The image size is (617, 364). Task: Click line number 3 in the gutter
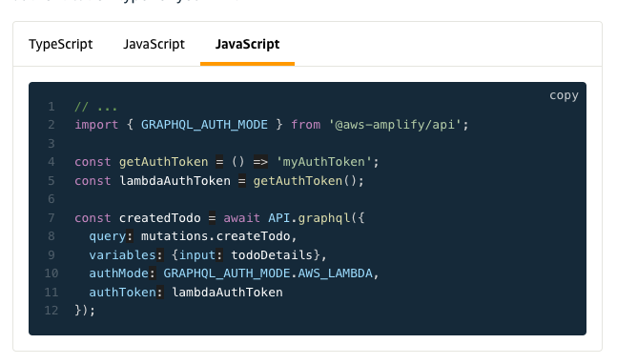[51, 144]
